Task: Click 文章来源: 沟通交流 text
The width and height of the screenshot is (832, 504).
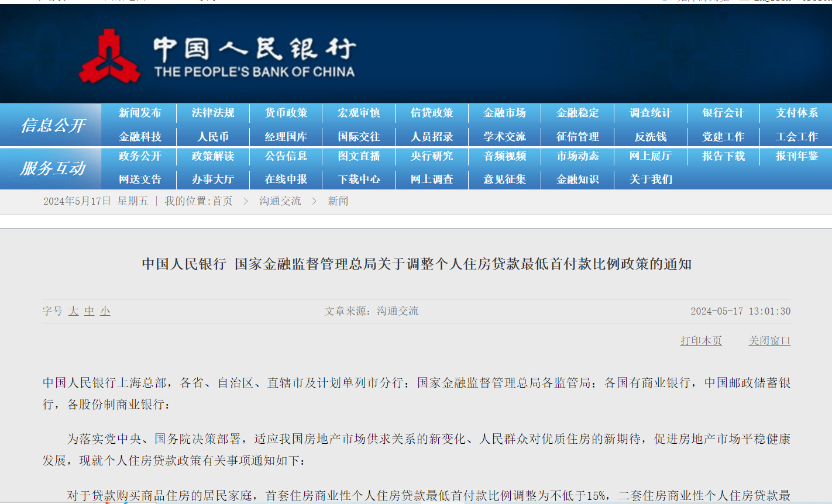Action: click(372, 311)
